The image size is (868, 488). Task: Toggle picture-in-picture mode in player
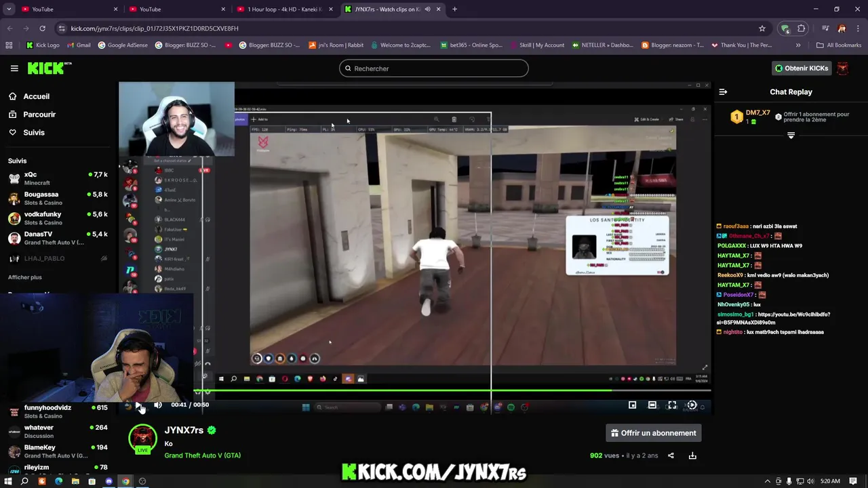[x=632, y=405]
